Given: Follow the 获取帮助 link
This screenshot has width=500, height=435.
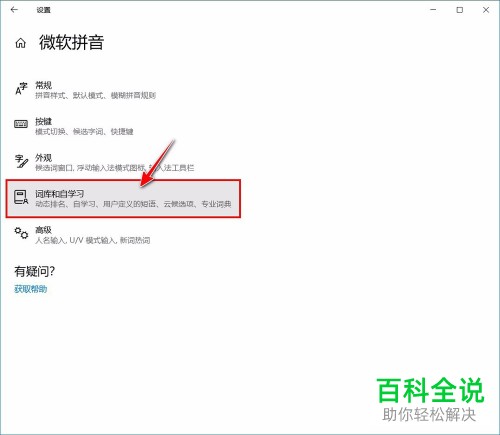Looking at the screenshot, I should 30,289.
